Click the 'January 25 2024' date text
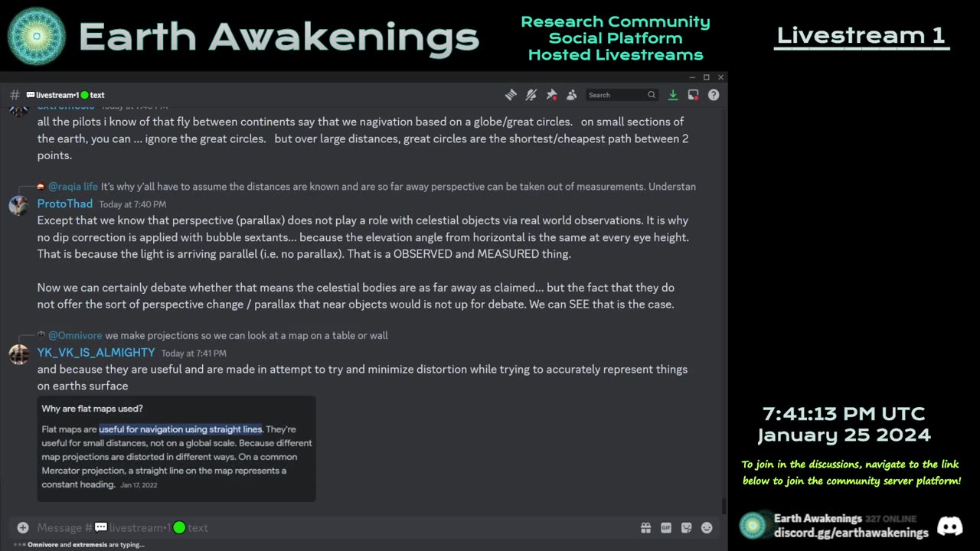 click(844, 435)
